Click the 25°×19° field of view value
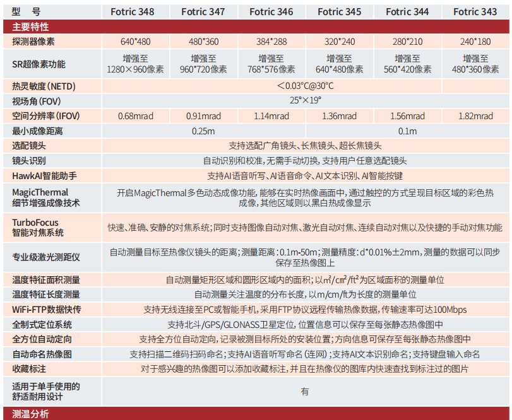512x420 pixels. click(x=305, y=100)
